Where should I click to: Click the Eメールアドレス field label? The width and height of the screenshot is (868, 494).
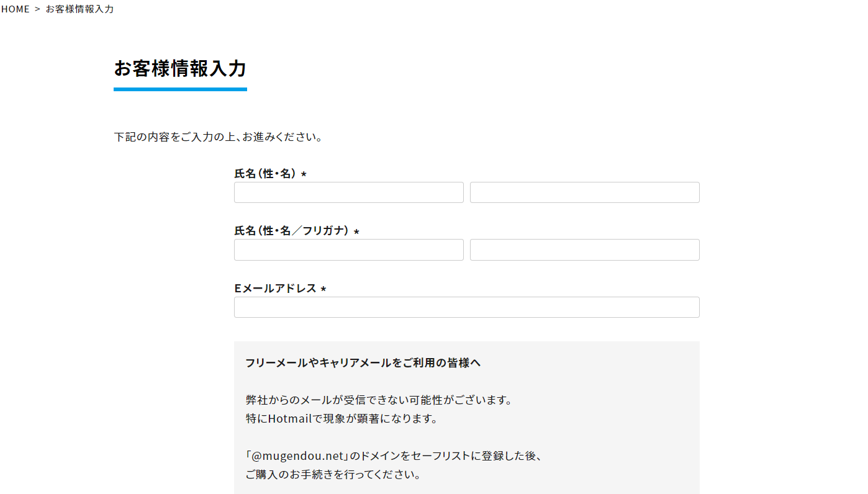pos(275,289)
